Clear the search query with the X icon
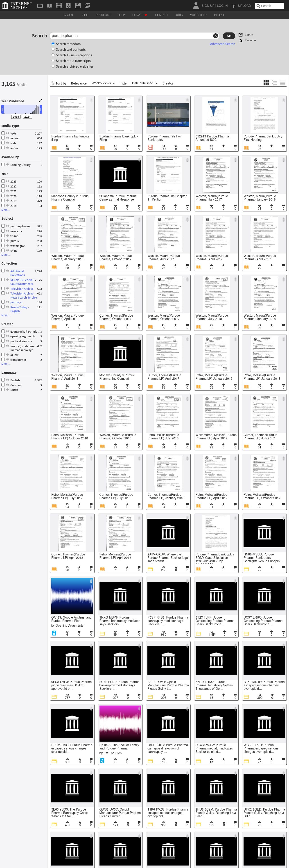The image size is (289, 868). tap(216, 36)
